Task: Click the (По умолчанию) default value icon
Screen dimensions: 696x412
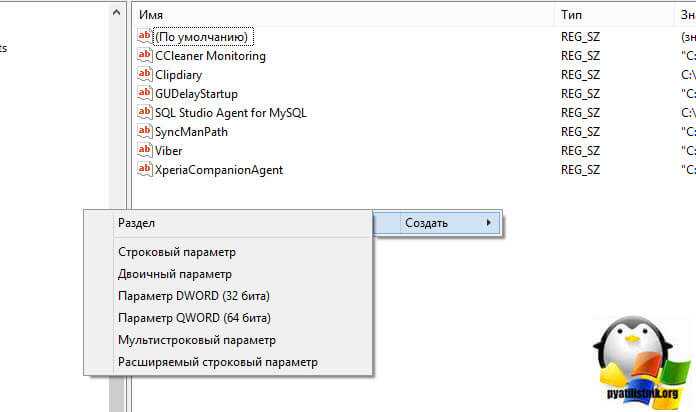Action: [145, 36]
